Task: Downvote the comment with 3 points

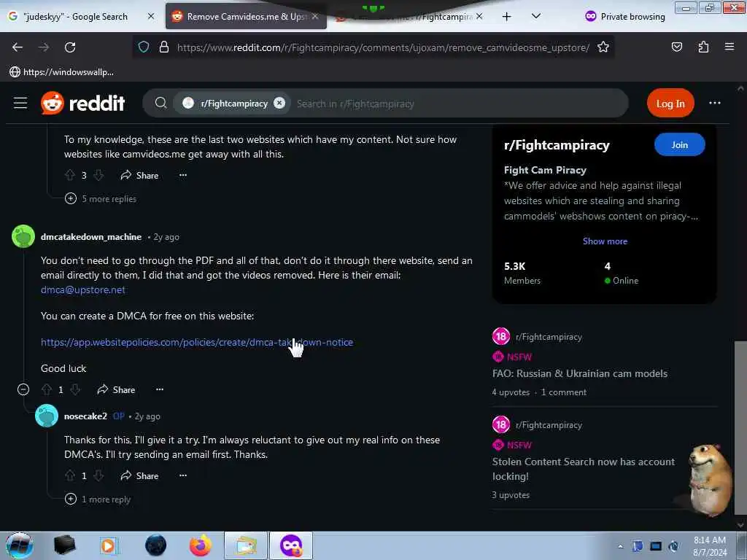Action: (98, 175)
